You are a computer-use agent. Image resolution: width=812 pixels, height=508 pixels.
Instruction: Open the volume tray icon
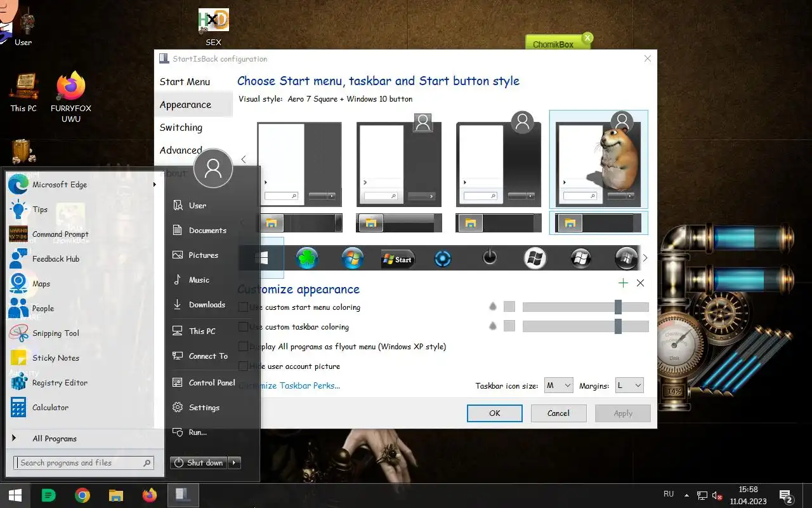coord(717,495)
